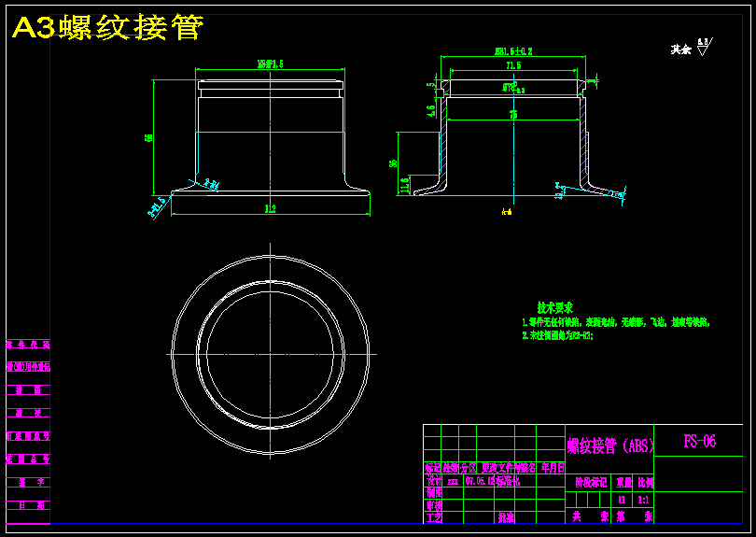Select the '71.5' dimension in section view

pos(513,65)
